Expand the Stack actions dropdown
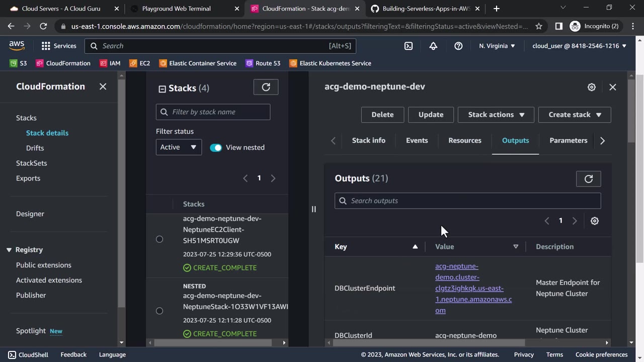This screenshot has width=644, height=362. coord(496,115)
